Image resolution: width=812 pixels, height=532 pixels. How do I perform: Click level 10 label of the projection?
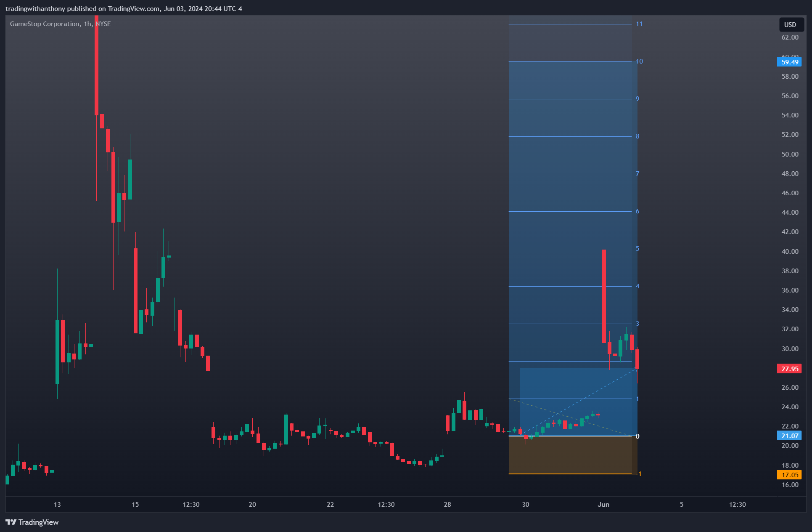pos(639,61)
